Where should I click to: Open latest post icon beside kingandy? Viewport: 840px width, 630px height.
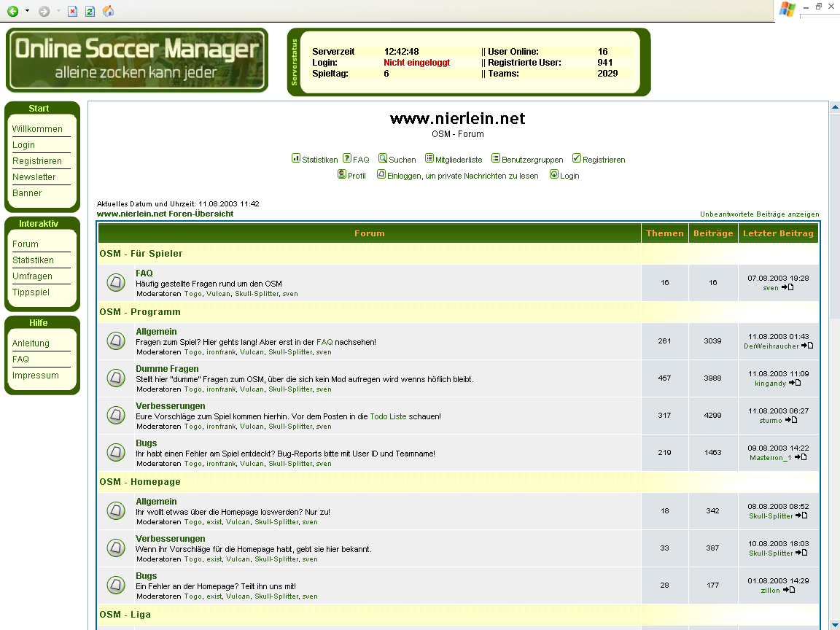(x=795, y=383)
